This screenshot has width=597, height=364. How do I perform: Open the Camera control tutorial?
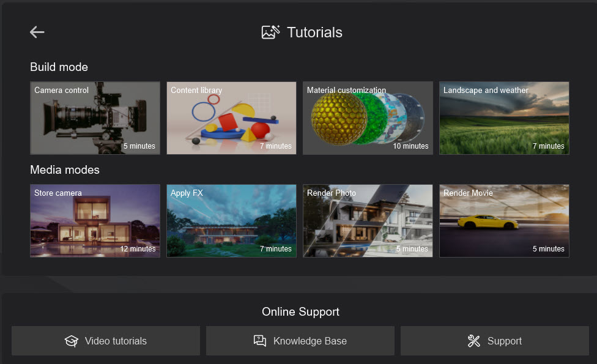[95, 118]
